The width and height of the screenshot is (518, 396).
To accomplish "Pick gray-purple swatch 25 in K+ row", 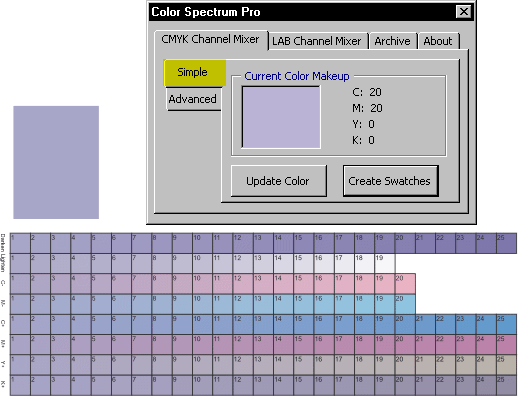I will [x=507, y=385].
